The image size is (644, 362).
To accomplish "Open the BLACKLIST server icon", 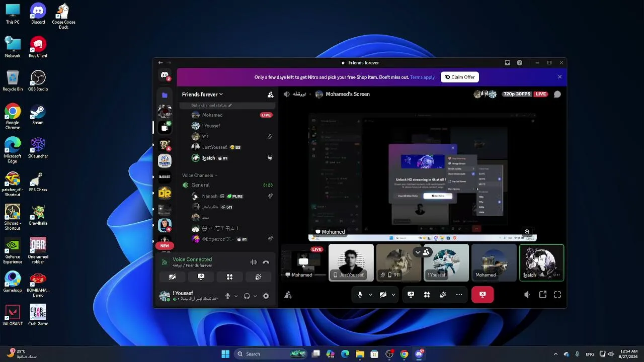I will point(165,176).
